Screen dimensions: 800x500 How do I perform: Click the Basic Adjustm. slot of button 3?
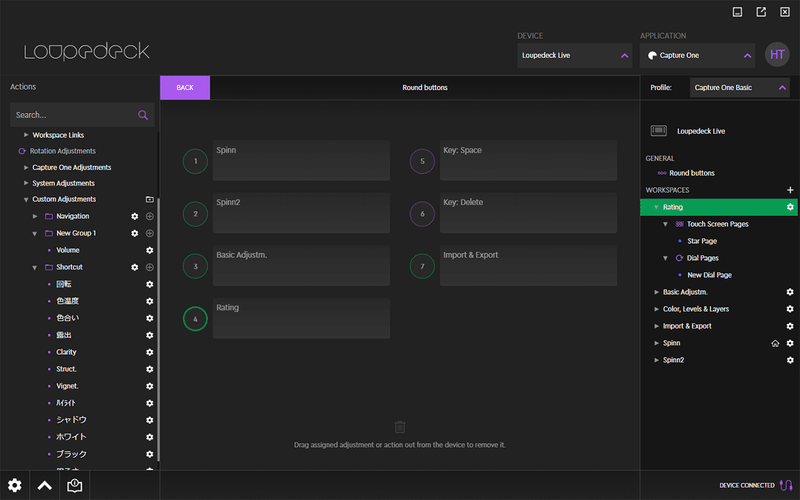pos(301,266)
